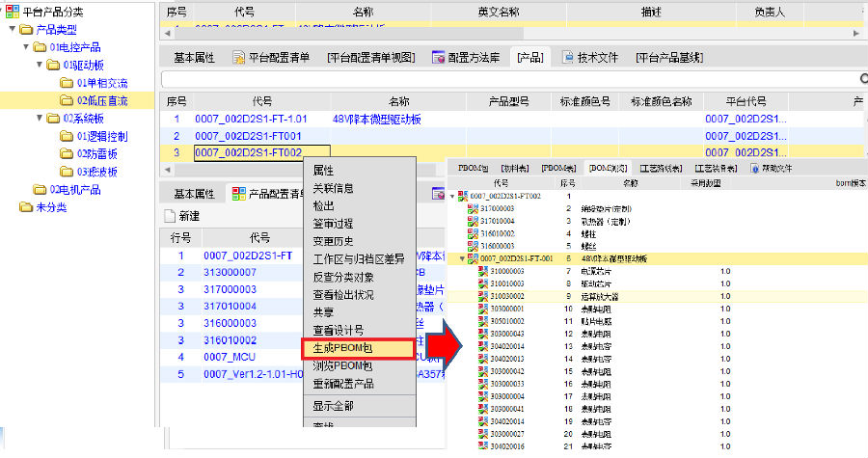Click the 新建 new document icon
The image size is (868, 458).
(169, 217)
